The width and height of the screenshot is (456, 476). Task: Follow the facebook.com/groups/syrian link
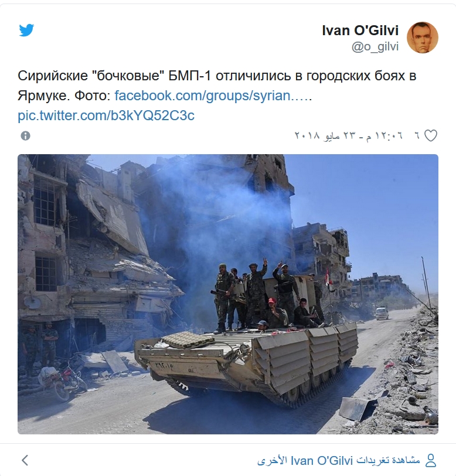coord(213,96)
